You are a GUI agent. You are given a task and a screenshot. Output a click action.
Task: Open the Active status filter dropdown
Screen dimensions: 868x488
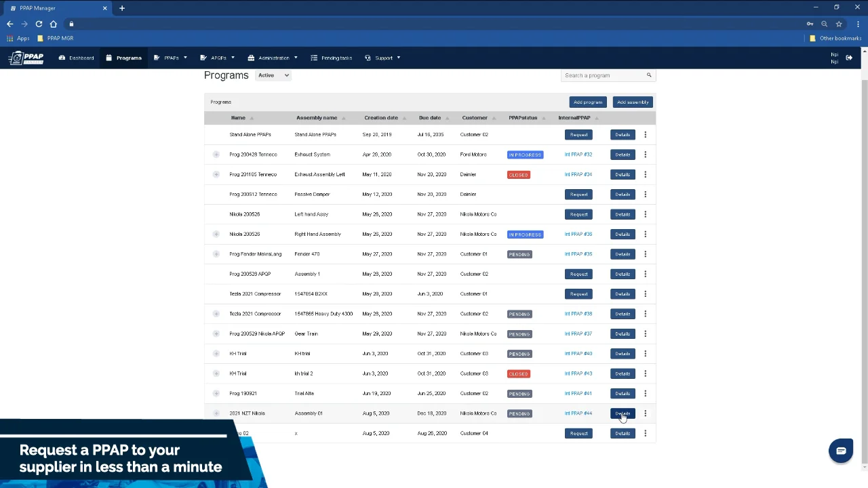[x=273, y=75]
